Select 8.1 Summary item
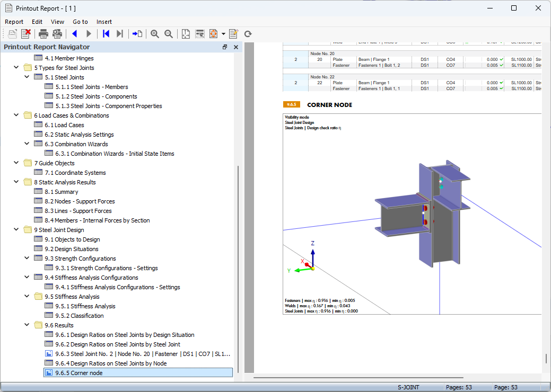 click(61, 192)
